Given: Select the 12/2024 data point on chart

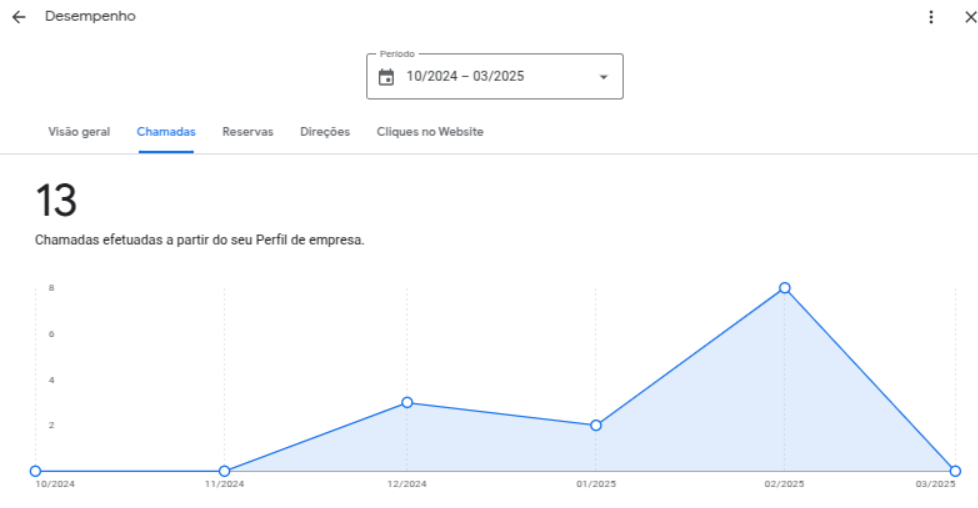Looking at the screenshot, I should (x=407, y=403).
